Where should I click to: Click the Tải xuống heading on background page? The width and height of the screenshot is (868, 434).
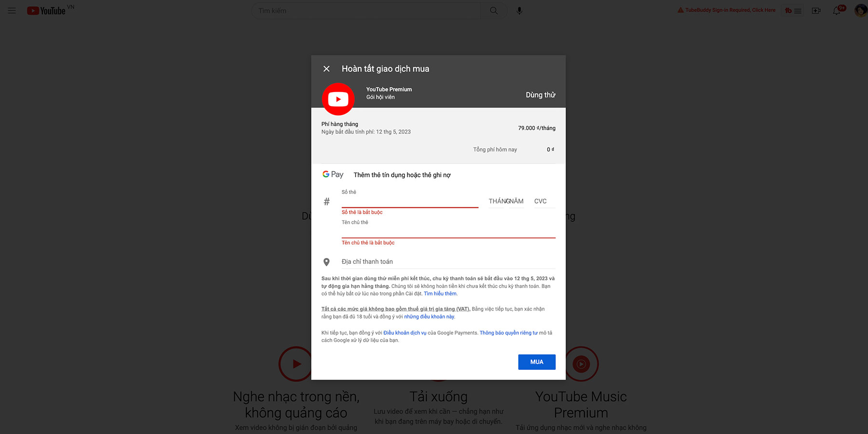(x=438, y=396)
